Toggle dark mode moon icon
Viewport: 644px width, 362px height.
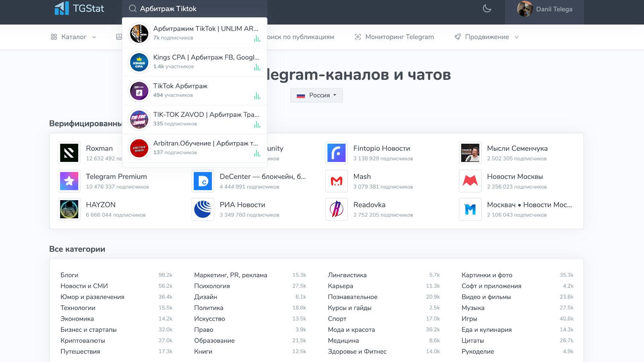(x=487, y=8)
